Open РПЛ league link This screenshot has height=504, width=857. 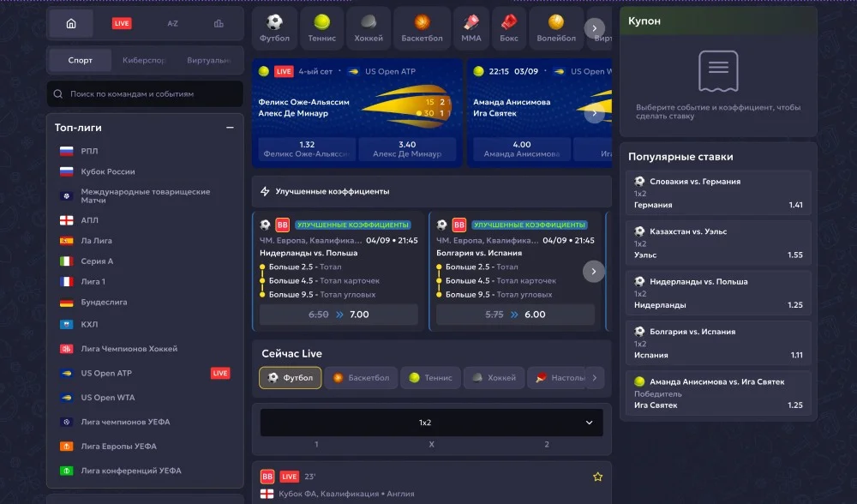pos(89,151)
